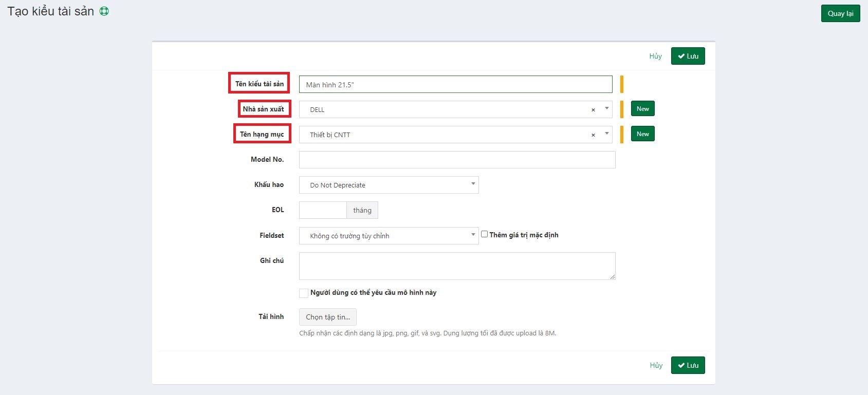
Task: Enable the Thêm giá trị mặc định checkbox
Action: pos(484,234)
